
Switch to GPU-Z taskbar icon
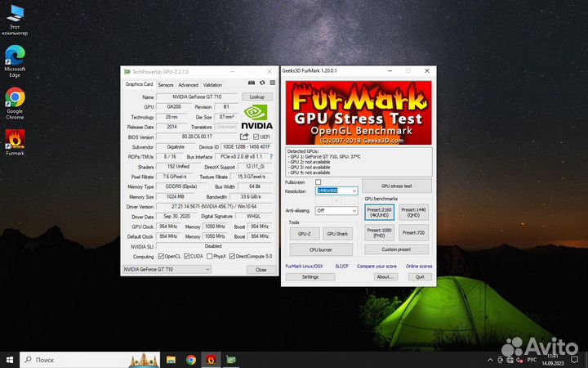[231, 360]
